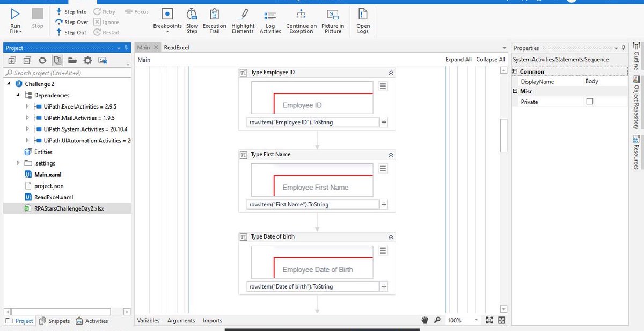The image size is (644, 331).
Task: Toggle Picture in Picture icon
Action: 333,14
